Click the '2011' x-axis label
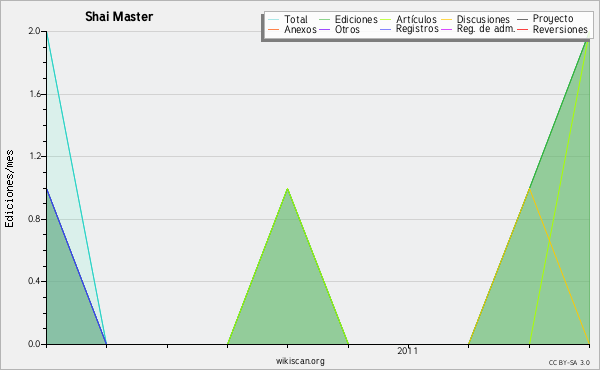The image size is (600, 370). coord(408,351)
